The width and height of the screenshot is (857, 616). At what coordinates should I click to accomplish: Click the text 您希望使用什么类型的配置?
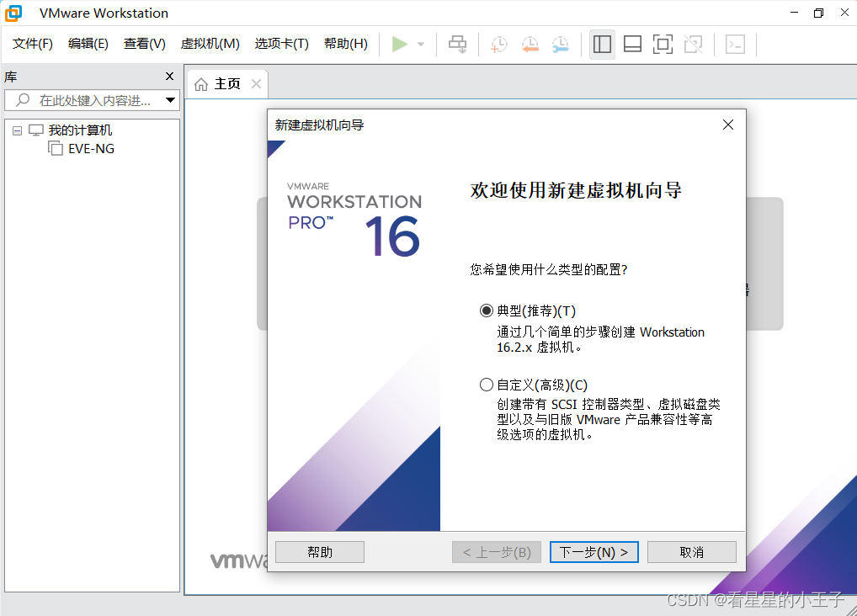(549, 269)
